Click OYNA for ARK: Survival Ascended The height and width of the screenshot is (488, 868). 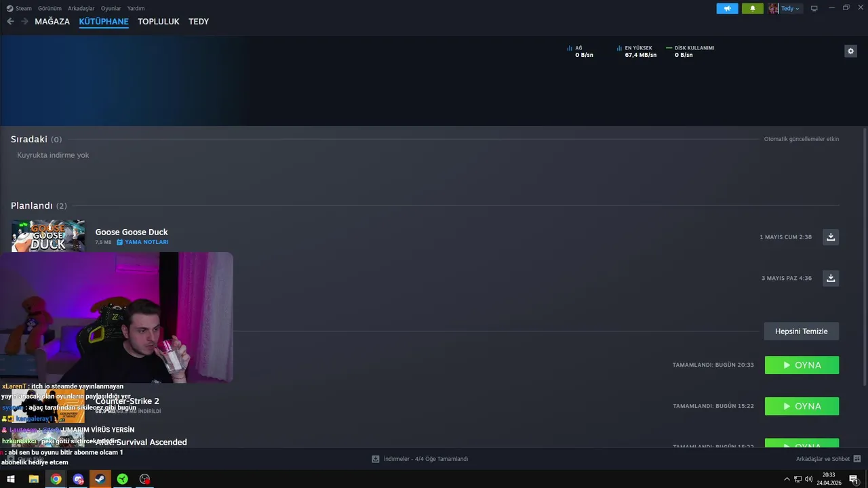pos(802,445)
